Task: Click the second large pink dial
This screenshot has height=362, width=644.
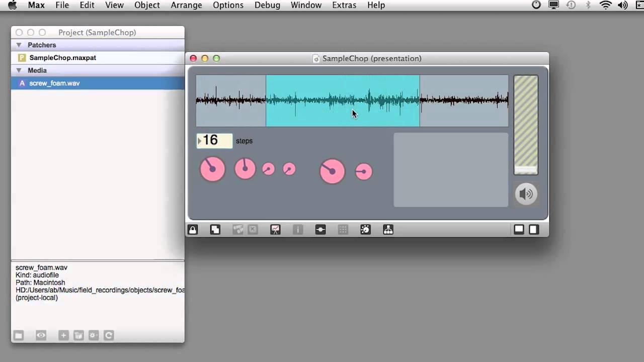Action: (x=245, y=168)
